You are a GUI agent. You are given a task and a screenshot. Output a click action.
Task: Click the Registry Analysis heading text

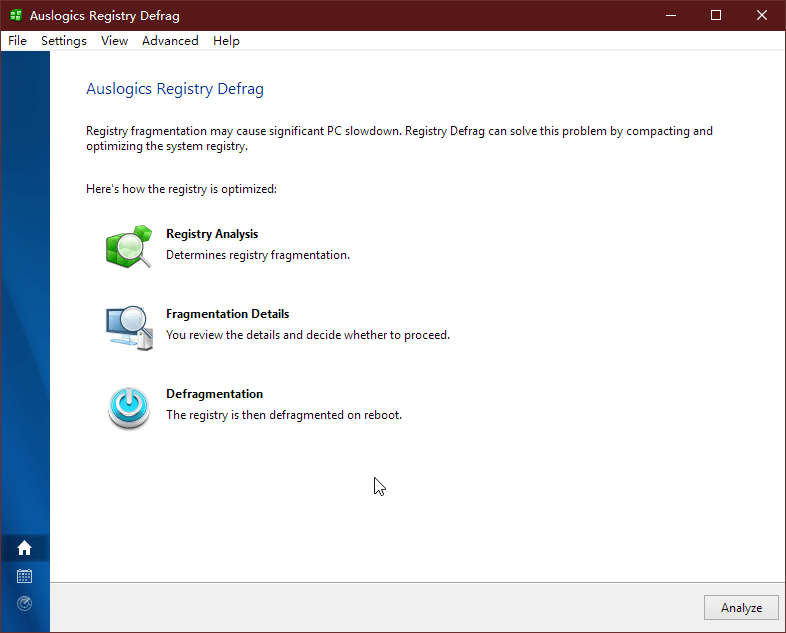click(x=212, y=234)
